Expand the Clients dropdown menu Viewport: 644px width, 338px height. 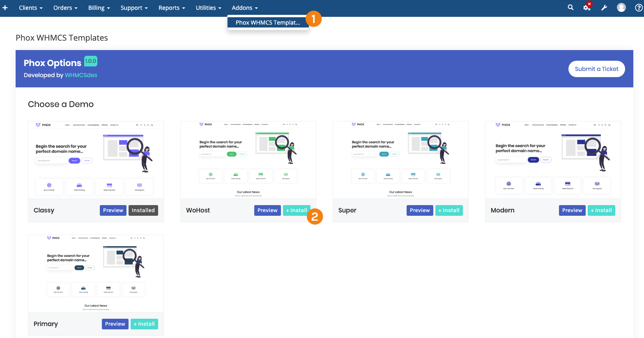coord(30,8)
